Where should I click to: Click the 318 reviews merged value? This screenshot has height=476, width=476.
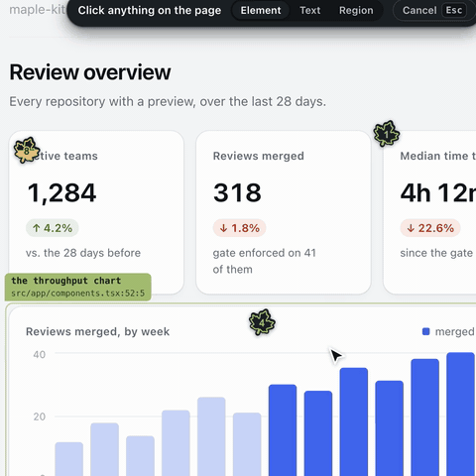(237, 192)
